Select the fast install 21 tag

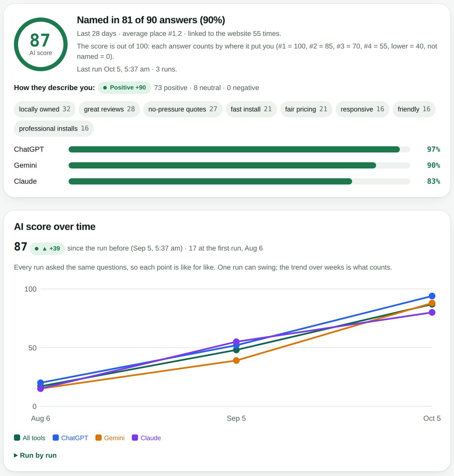coord(251,109)
